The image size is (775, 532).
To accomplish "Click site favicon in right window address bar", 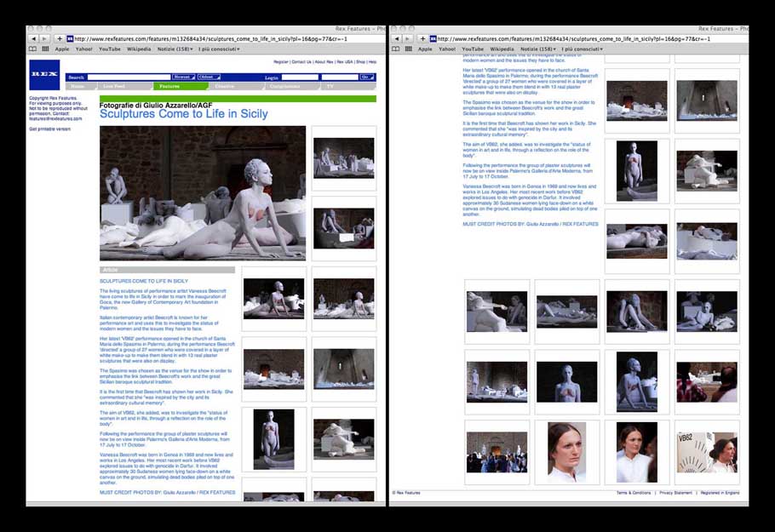I will pos(433,38).
